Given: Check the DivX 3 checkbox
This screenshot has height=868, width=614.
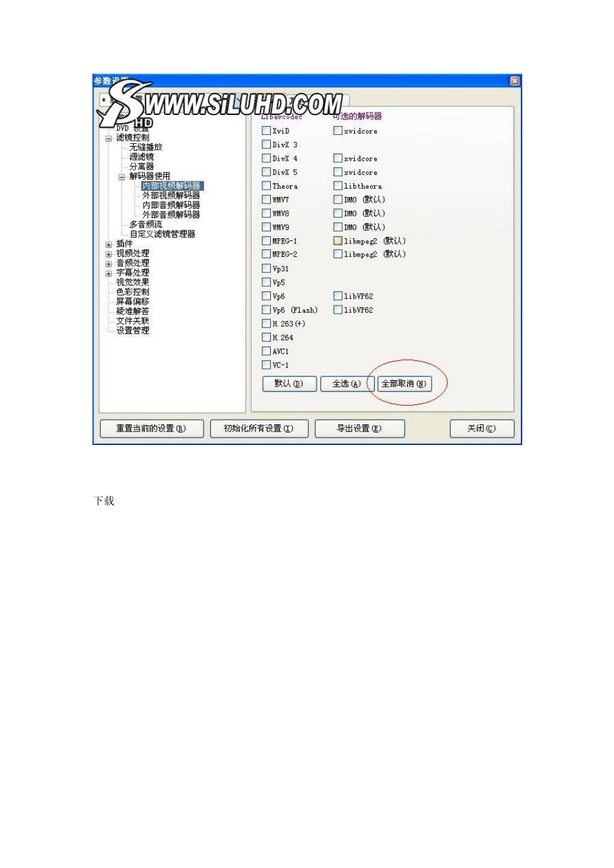Looking at the screenshot, I should 266,144.
